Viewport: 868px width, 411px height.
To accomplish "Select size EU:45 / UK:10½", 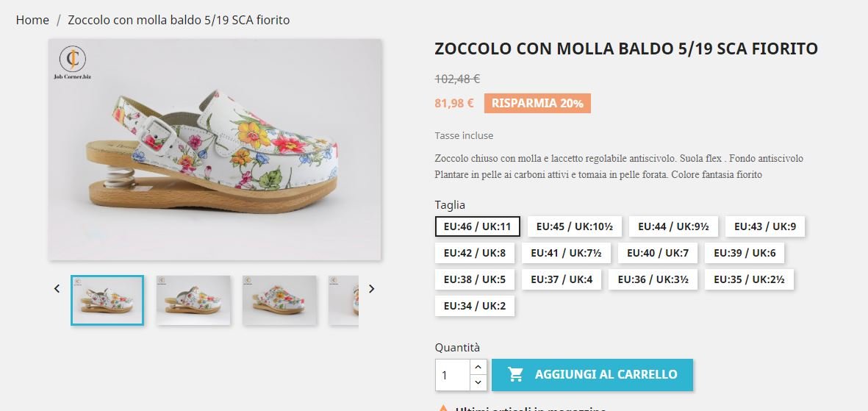I will 569,226.
